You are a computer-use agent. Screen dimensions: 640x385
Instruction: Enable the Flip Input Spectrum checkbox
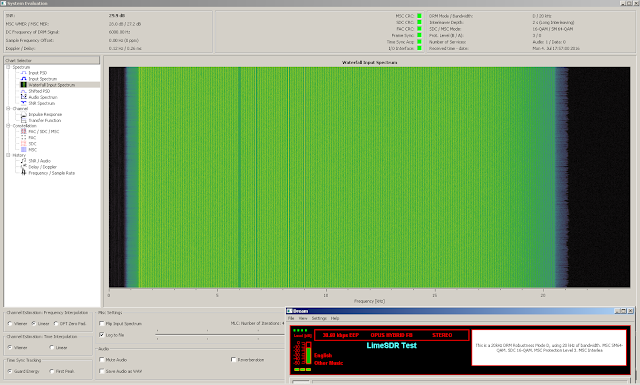pyautogui.click(x=102, y=323)
